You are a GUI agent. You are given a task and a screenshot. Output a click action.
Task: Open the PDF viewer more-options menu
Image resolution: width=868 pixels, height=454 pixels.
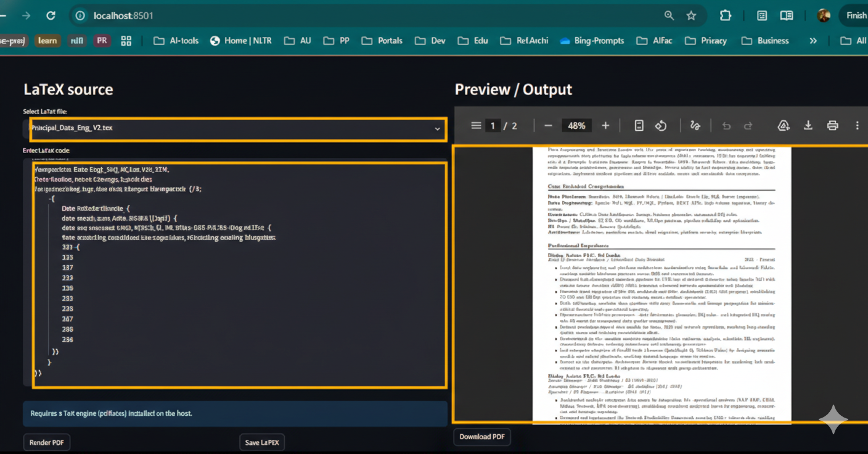(857, 126)
